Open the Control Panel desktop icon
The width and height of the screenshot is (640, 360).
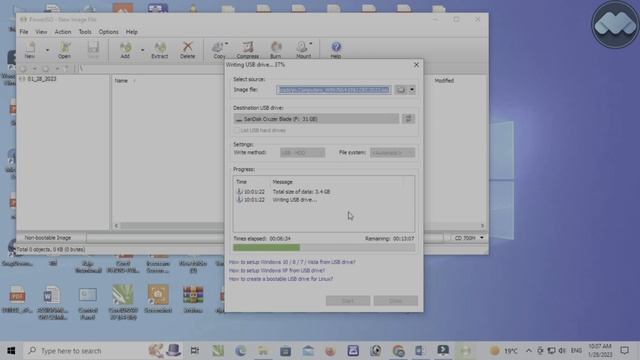tap(88, 303)
